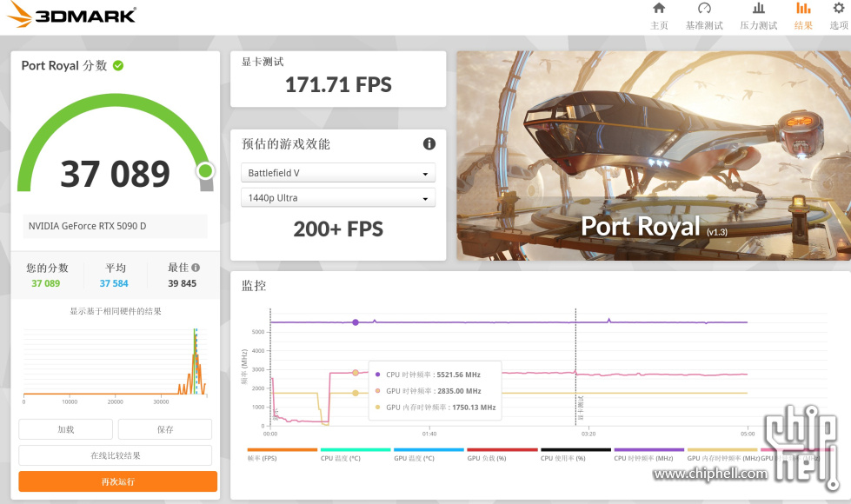Click the NVIDIA GeForce RTX 5090 D field

click(x=115, y=226)
